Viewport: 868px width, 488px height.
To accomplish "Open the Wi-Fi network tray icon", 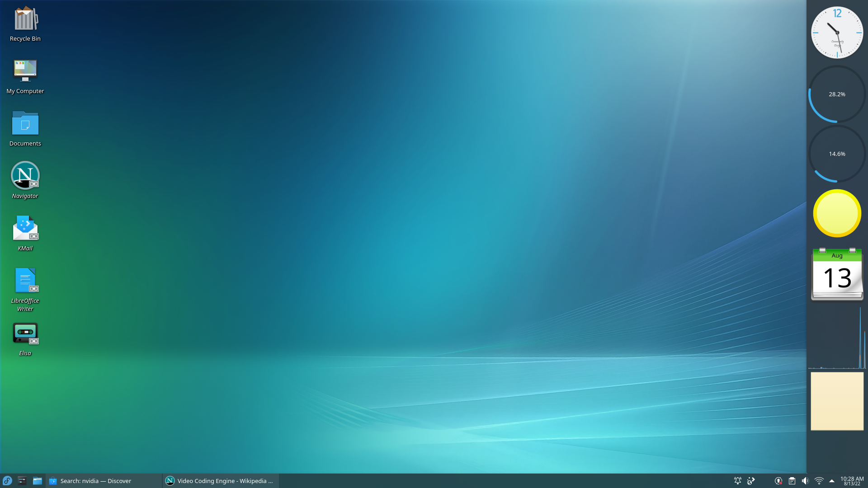I will (819, 481).
